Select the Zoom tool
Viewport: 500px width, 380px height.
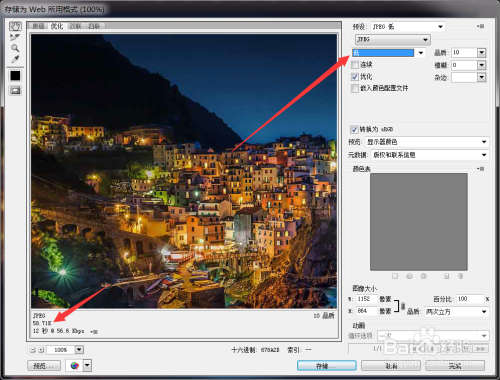click(x=15, y=48)
